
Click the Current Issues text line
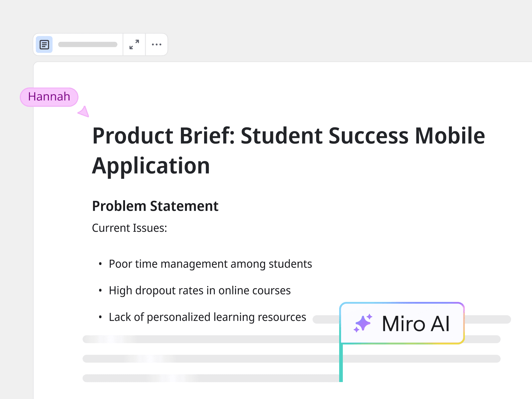[129, 228]
